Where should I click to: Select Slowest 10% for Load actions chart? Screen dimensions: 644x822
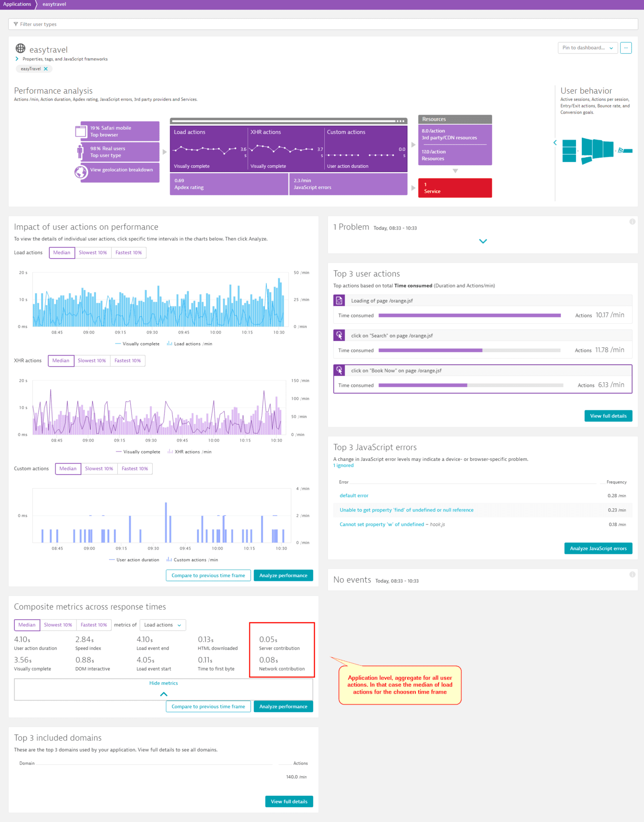click(93, 253)
